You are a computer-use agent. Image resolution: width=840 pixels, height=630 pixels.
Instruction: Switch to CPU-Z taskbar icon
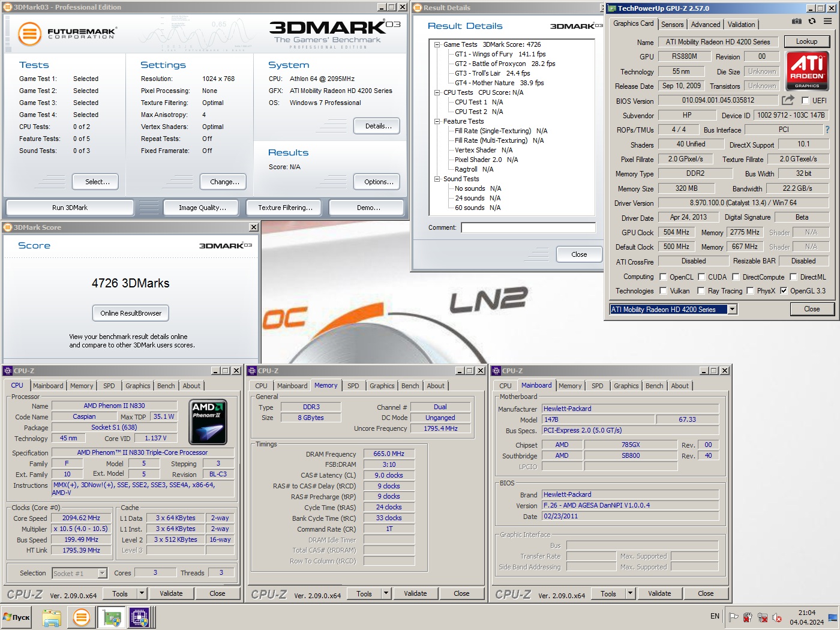tap(139, 617)
